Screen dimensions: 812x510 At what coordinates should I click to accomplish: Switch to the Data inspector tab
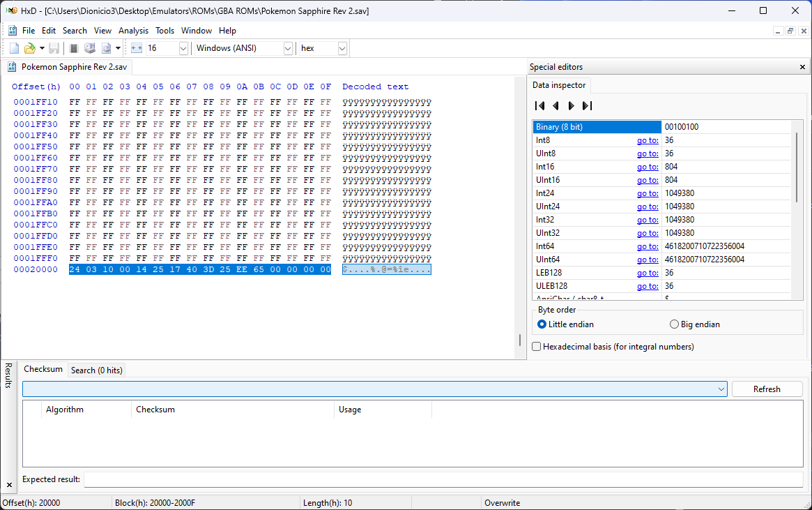click(559, 85)
